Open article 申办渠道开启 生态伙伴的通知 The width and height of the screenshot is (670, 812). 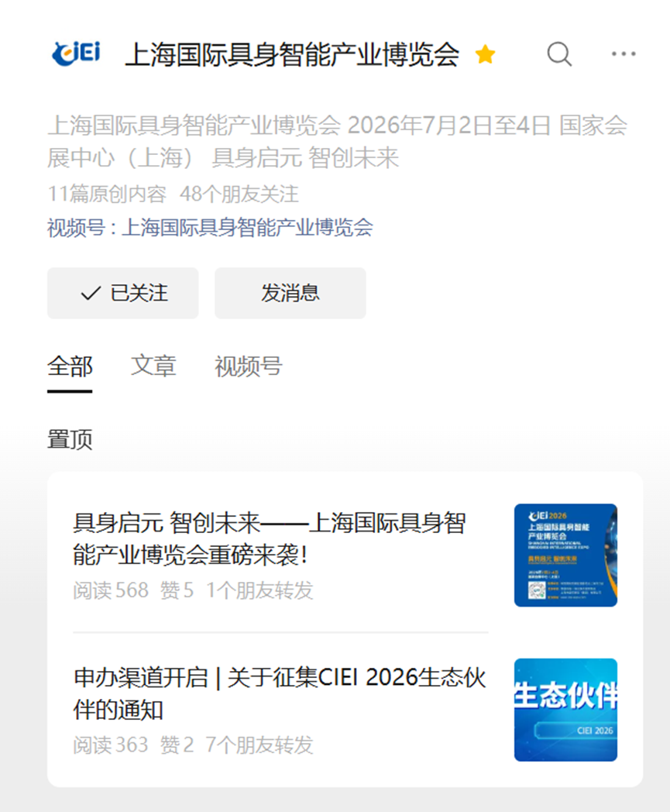click(x=280, y=693)
